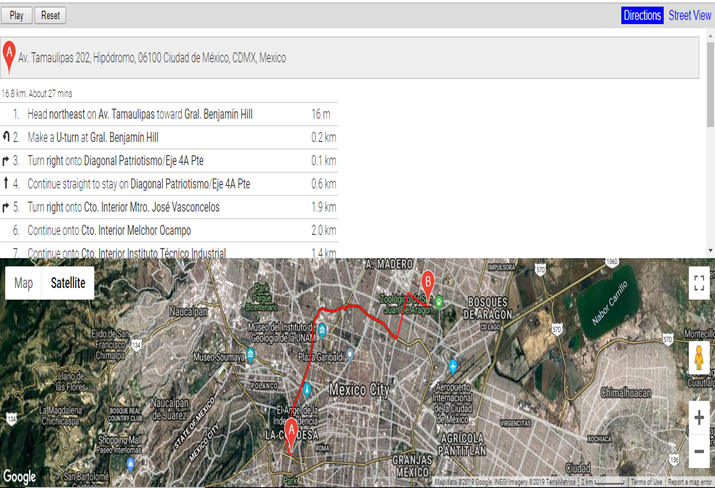
Task: Click the Zoológico de San Juan de Aragón marker
Action: [x=439, y=301]
